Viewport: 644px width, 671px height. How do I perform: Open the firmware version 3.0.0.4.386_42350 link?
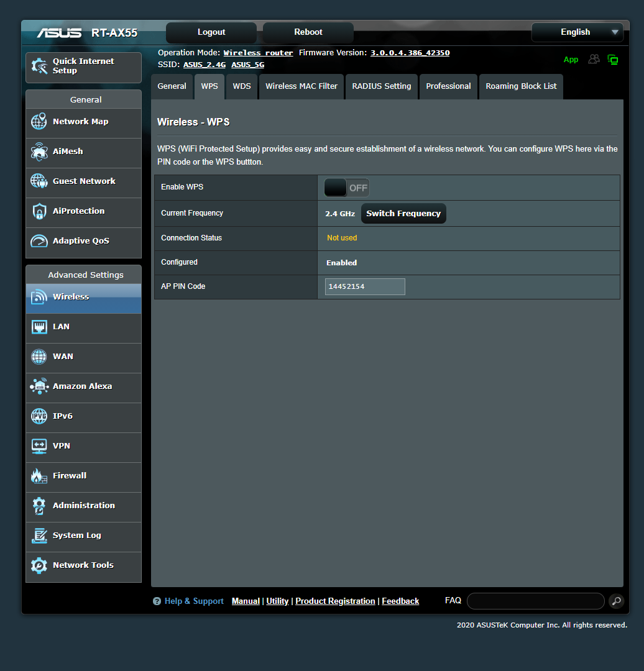[x=410, y=53]
